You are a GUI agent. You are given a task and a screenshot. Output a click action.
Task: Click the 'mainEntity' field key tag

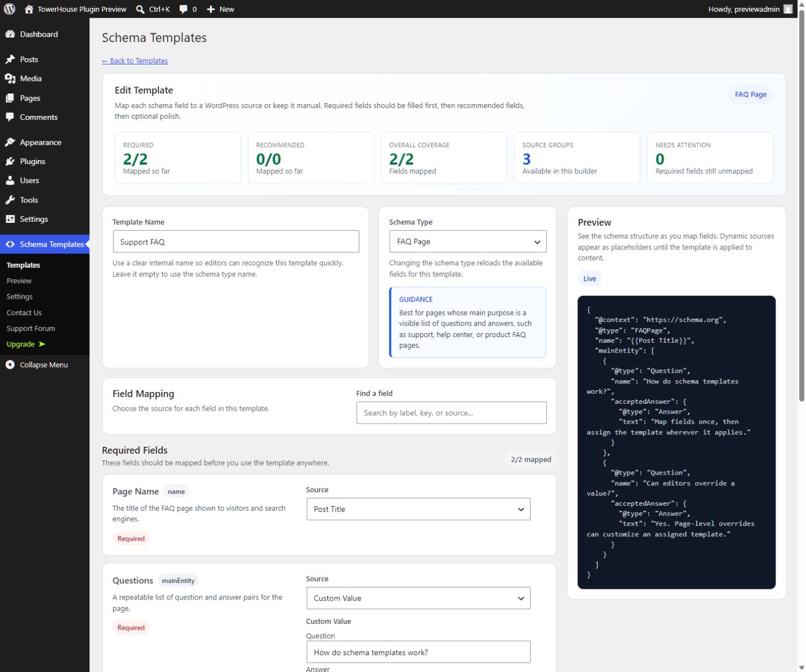pyautogui.click(x=178, y=580)
